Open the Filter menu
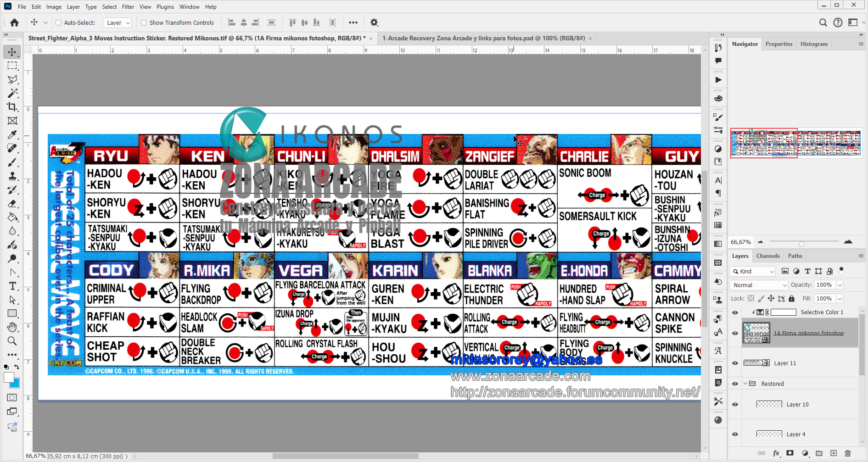The height and width of the screenshot is (462, 868). [128, 7]
